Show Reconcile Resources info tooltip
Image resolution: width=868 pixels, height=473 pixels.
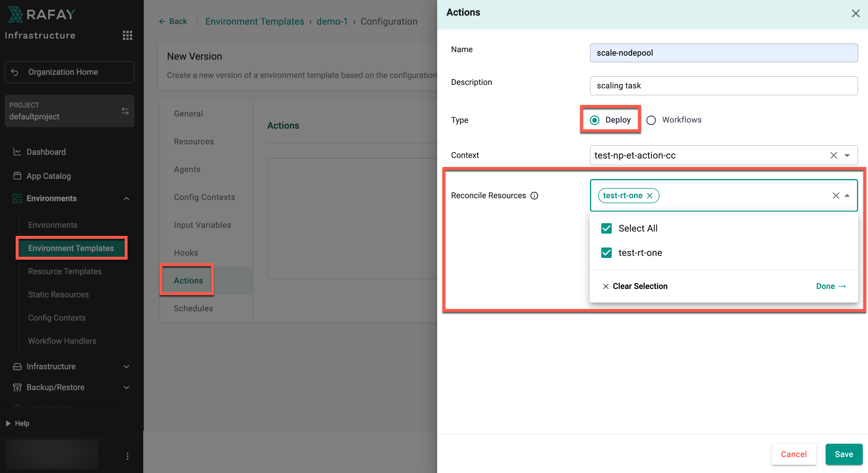pyautogui.click(x=534, y=196)
